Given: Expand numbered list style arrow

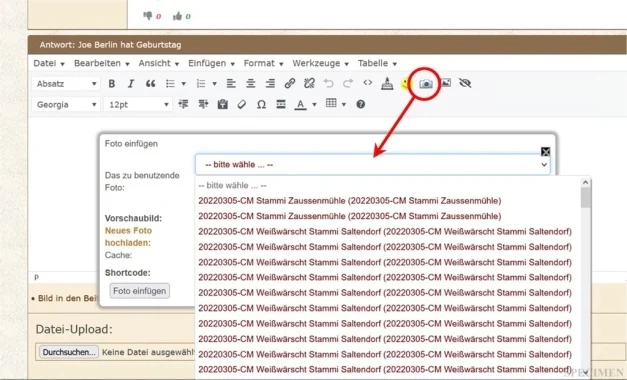Looking at the screenshot, I should (x=214, y=84).
